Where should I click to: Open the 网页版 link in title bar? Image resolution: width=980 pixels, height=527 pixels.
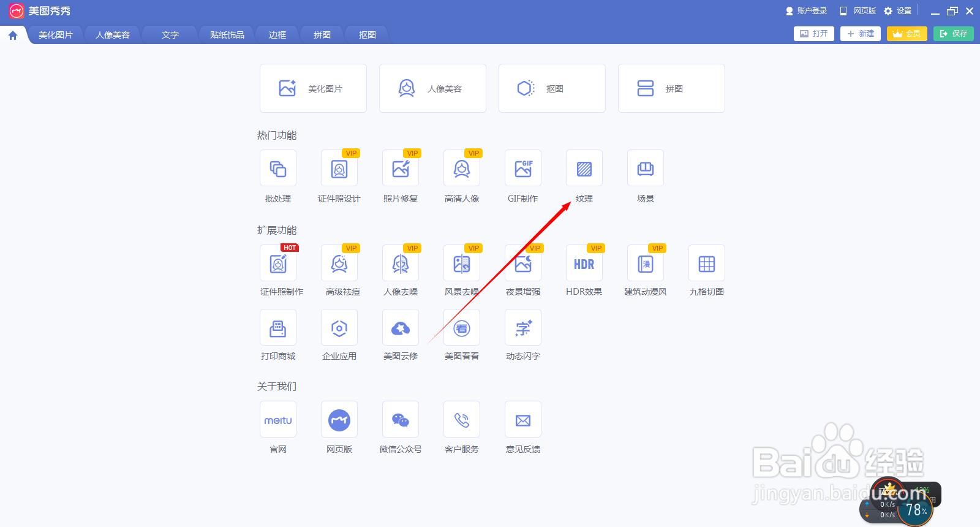858,11
